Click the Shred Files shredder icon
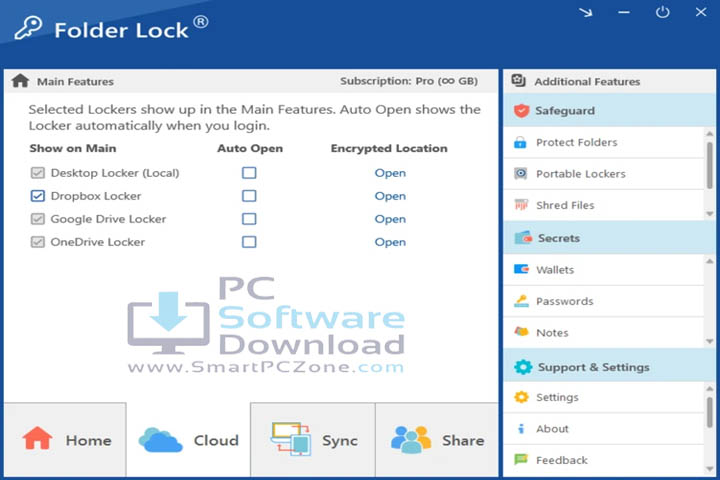720x480 pixels. [521, 205]
